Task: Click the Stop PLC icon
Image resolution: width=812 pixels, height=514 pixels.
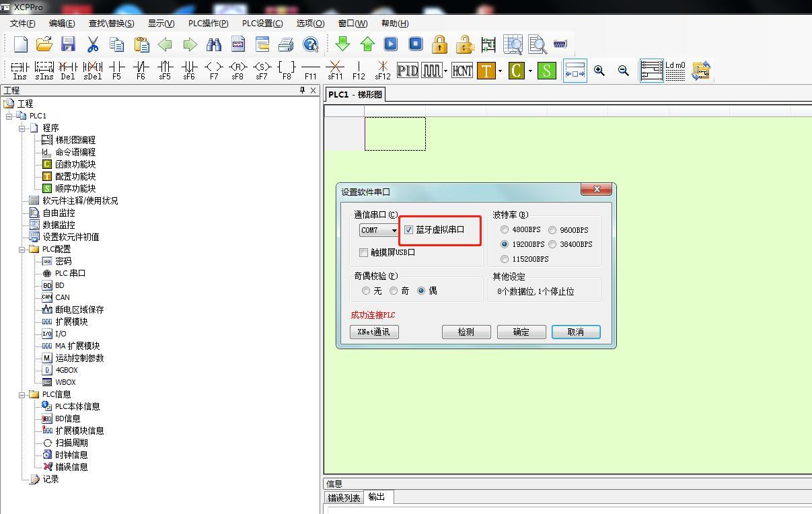Action: (x=416, y=44)
